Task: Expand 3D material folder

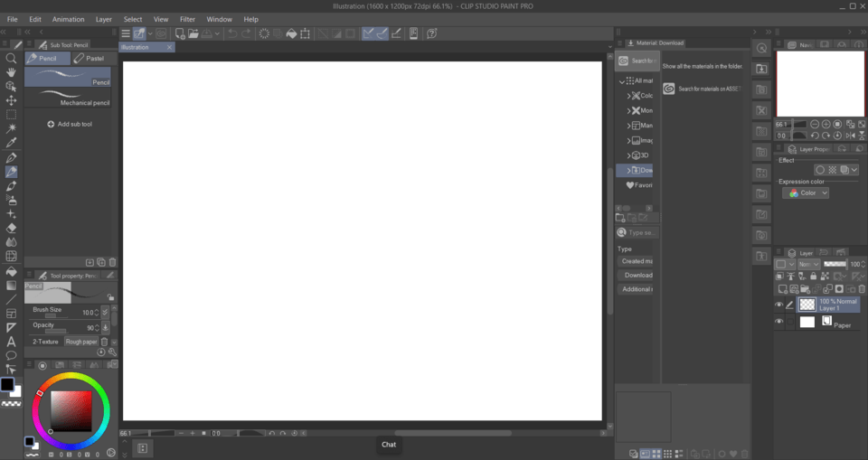Action: pos(629,155)
